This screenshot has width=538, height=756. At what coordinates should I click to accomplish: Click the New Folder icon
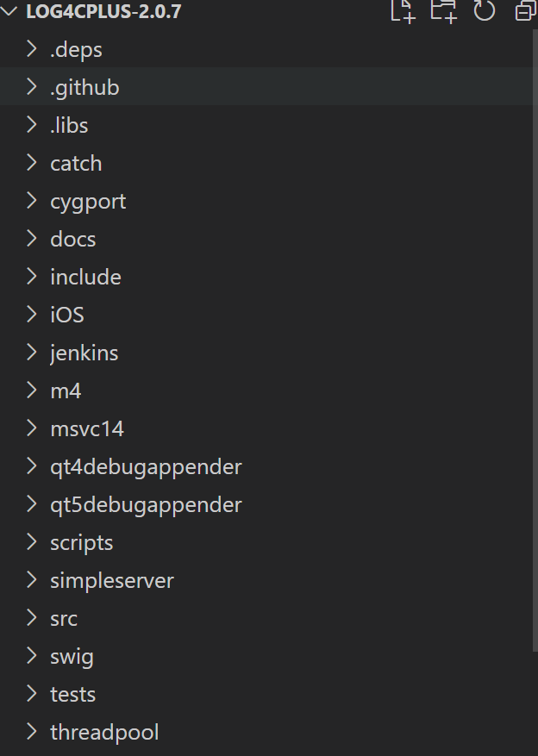pyautogui.click(x=442, y=12)
